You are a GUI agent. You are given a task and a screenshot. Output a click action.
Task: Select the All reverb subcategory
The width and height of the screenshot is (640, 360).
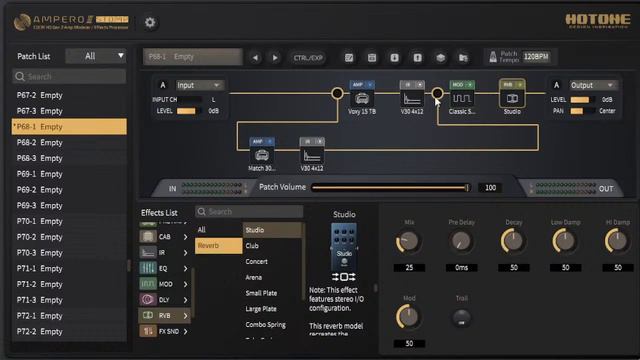point(218,230)
